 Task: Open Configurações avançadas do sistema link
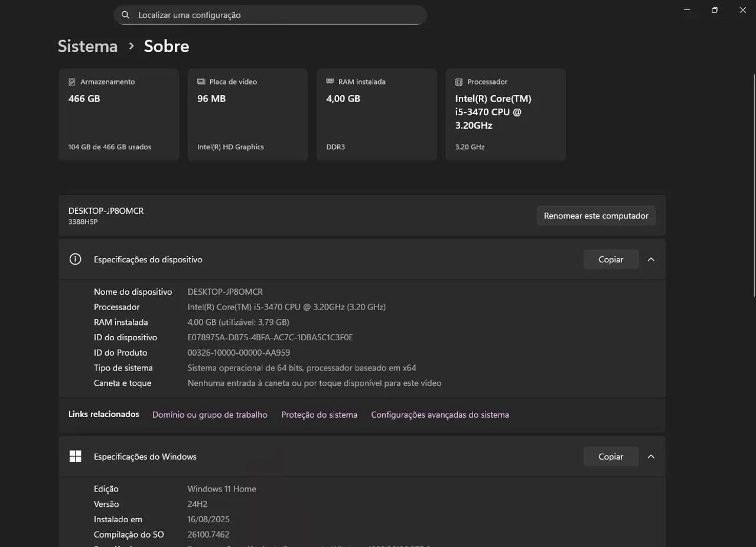coord(440,415)
